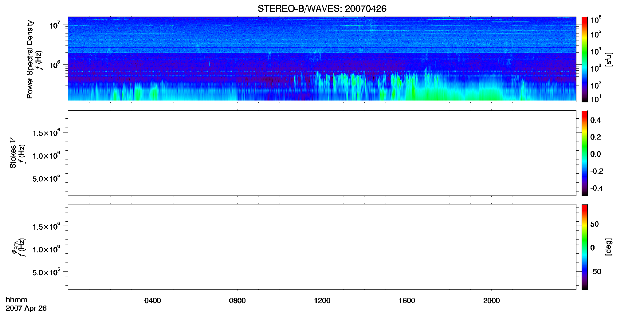Select the 0800 time tick label
This screenshot has height=332, width=644.
coord(237,300)
